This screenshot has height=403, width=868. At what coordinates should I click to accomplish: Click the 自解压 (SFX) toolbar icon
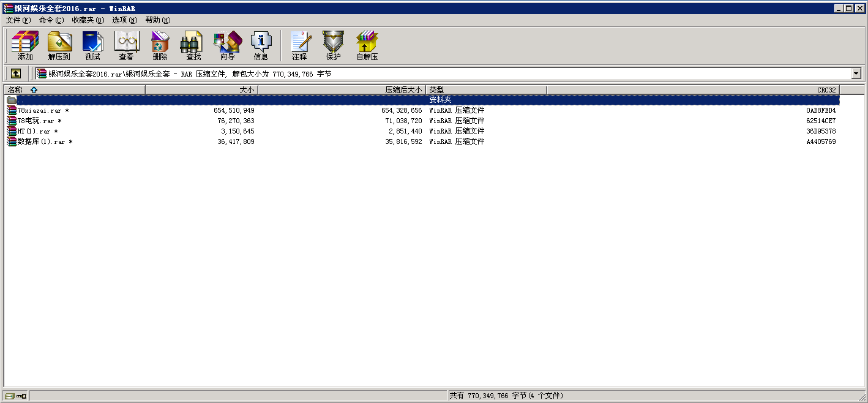367,46
